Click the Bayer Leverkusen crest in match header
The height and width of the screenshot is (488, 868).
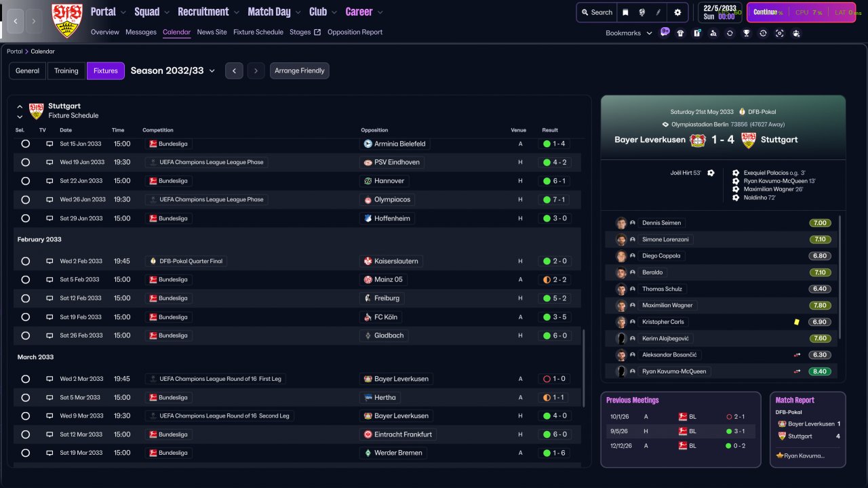pyautogui.click(x=698, y=140)
